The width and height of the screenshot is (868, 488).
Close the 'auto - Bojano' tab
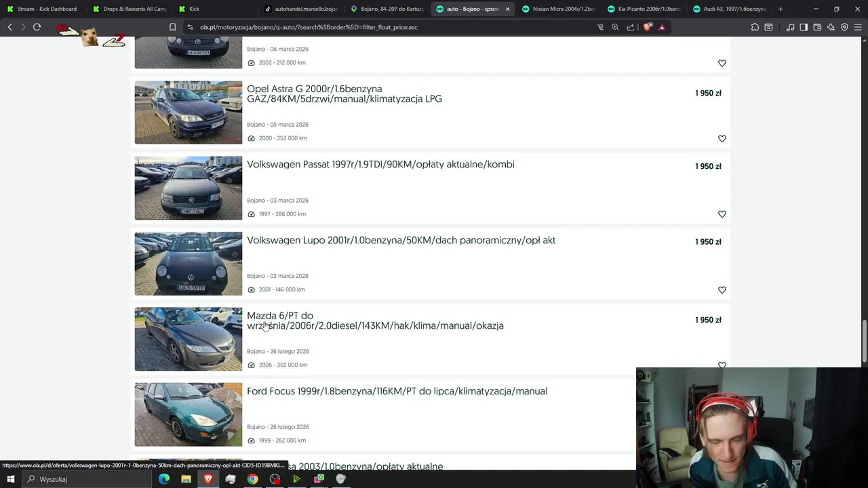pyautogui.click(x=507, y=9)
